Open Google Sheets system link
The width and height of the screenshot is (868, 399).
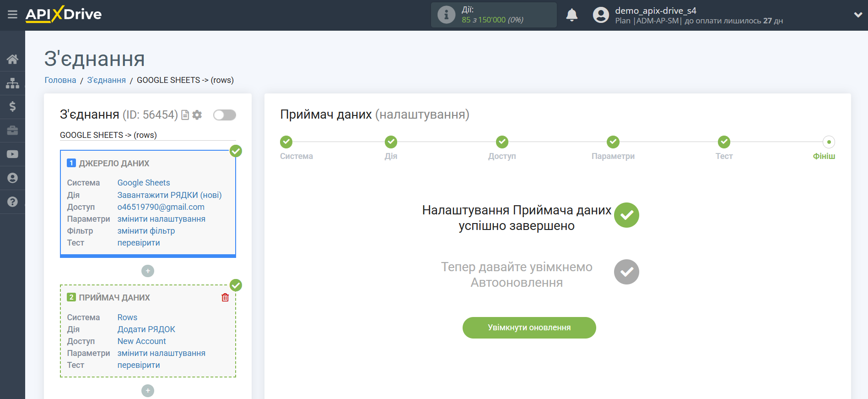pyautogui.click(x=144, y=183)
